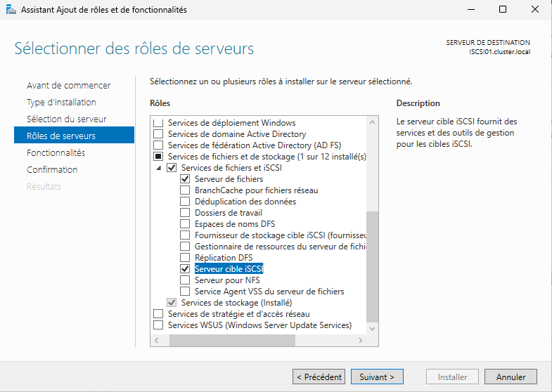The height and width of the screenshot is (392, 552).
Task: Go to Sélection du serveur step
Action: 66,119
